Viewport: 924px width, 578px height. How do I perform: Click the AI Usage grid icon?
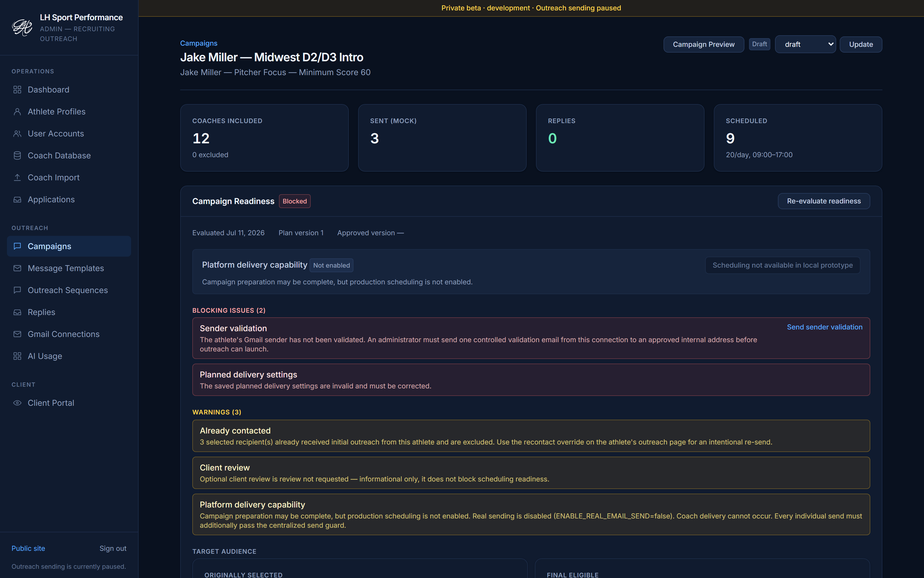coord(17,356)
